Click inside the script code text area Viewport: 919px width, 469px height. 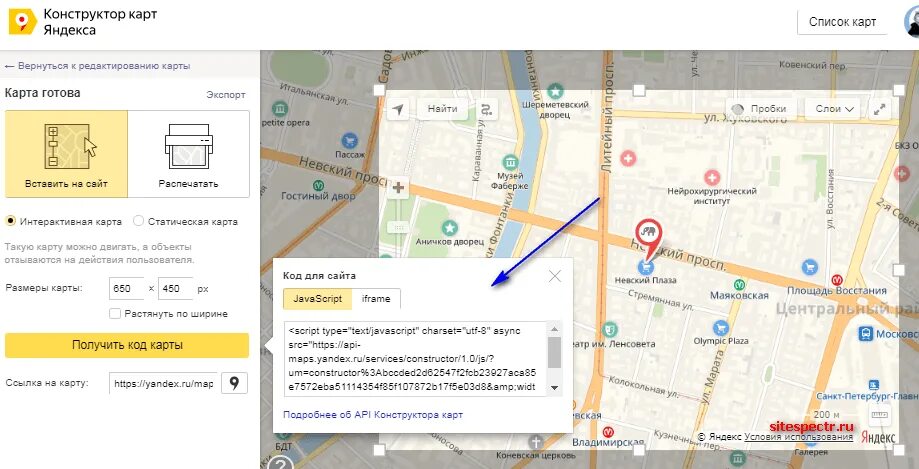[416, 359]
